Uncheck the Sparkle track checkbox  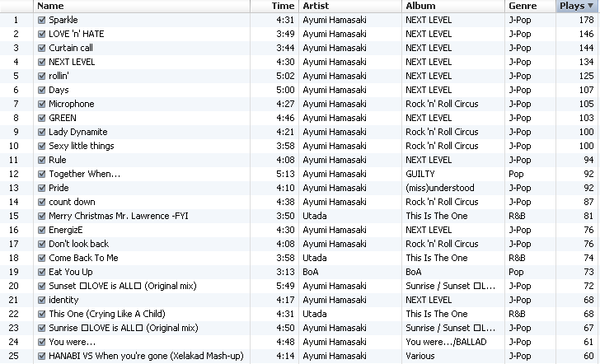[42, 20]
